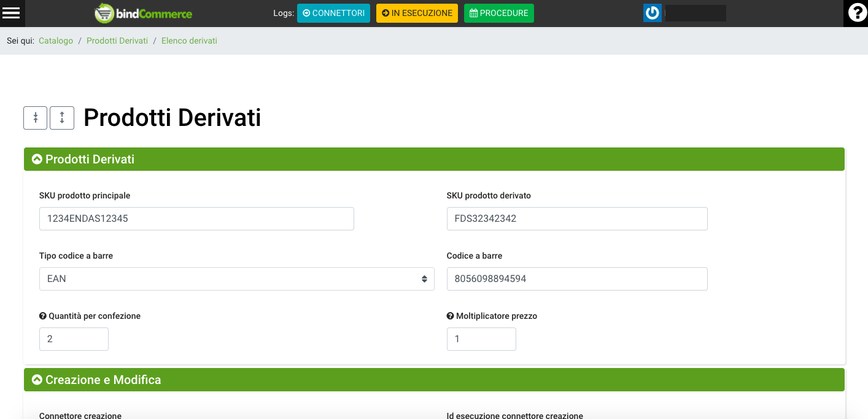
Task: Click the bindCommerce logo
Action: pos(143,13)
